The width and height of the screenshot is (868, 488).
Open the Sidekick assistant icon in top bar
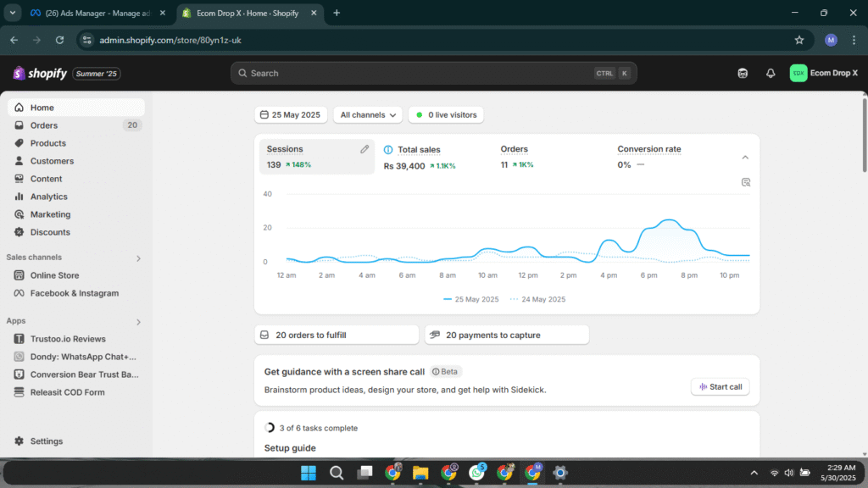[x=743, y=74]
